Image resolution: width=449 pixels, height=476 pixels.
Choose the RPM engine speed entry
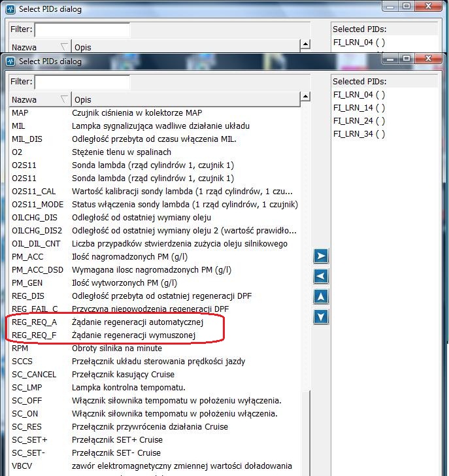click(20, 348)
